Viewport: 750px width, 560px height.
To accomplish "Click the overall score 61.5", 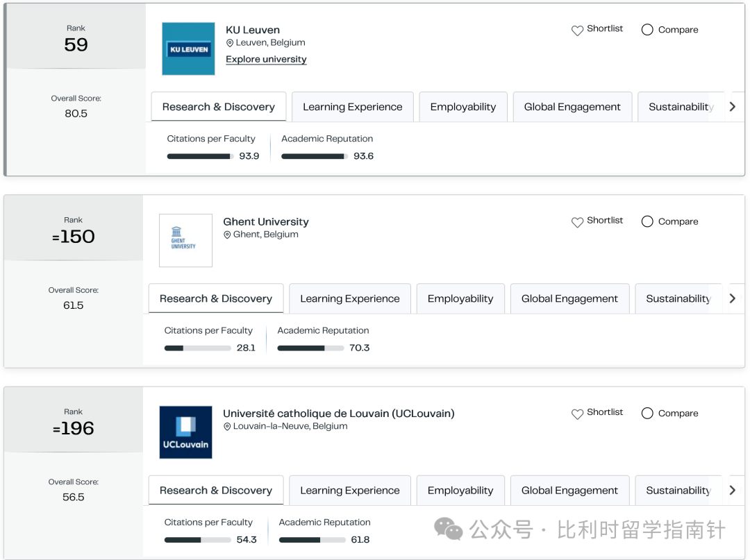I will tap(73, 305).
